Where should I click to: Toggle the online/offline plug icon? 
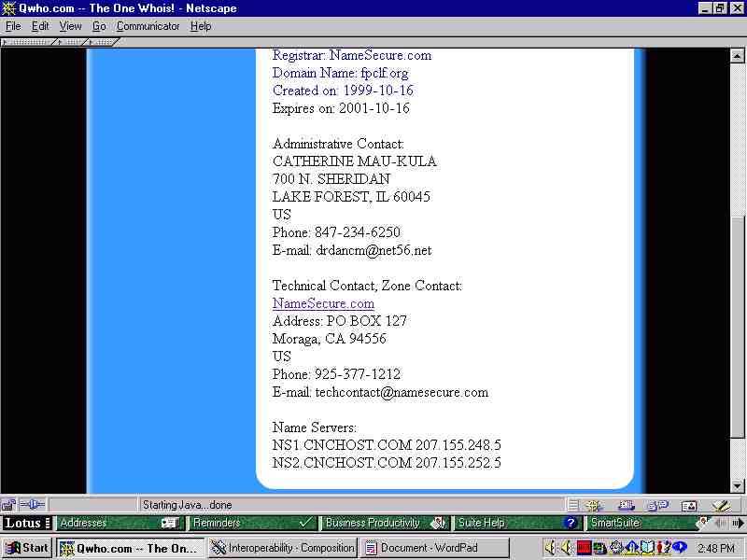[x=32, y=504]
